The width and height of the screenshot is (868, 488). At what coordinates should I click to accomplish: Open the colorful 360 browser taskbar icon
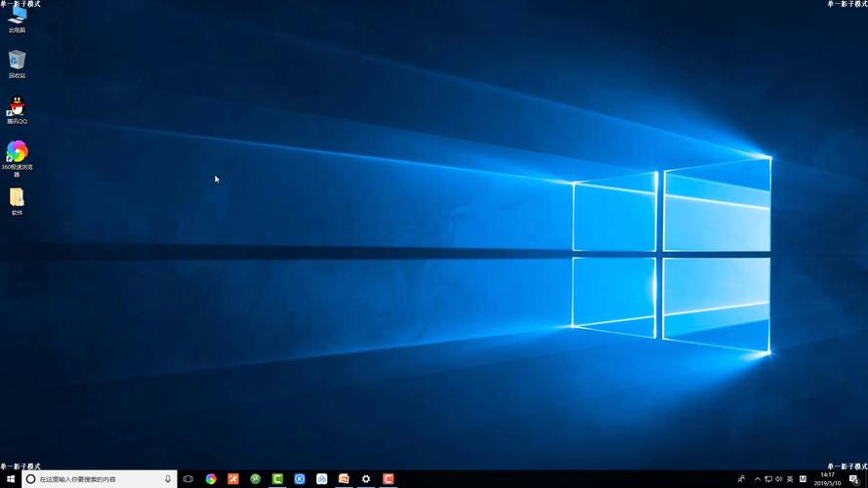[x=211, y=479]
